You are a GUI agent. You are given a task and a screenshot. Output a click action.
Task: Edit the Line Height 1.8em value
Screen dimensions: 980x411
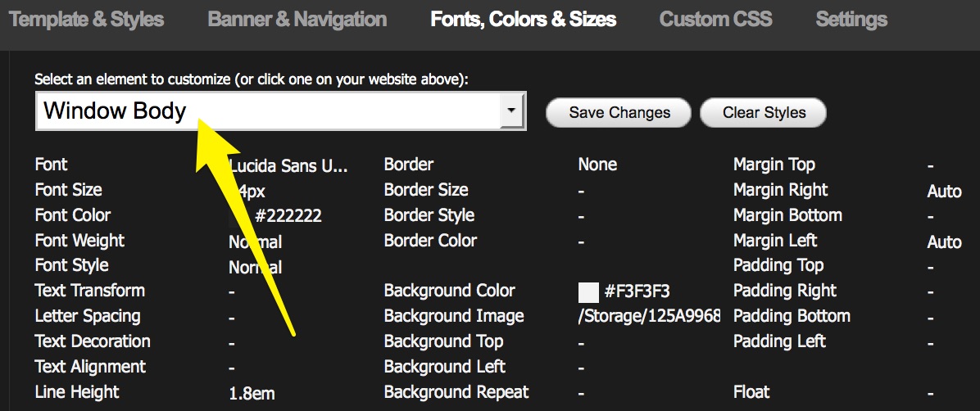point(252,394)
